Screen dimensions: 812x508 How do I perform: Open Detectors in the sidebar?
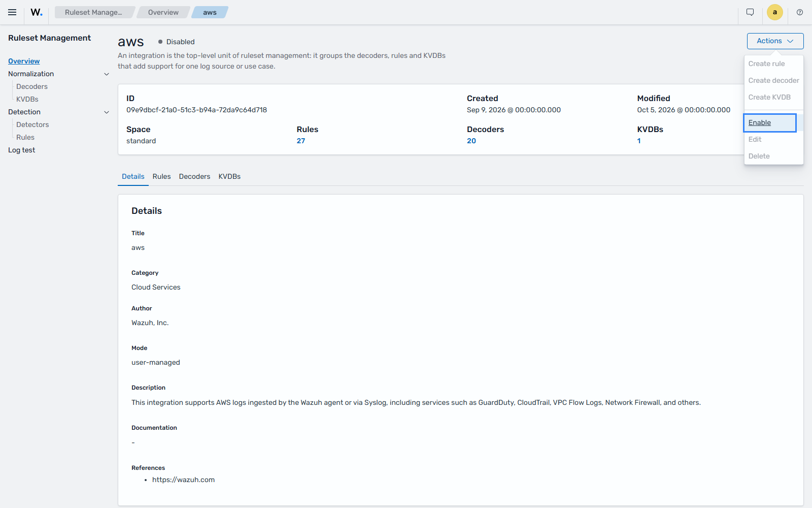(32, 124)
